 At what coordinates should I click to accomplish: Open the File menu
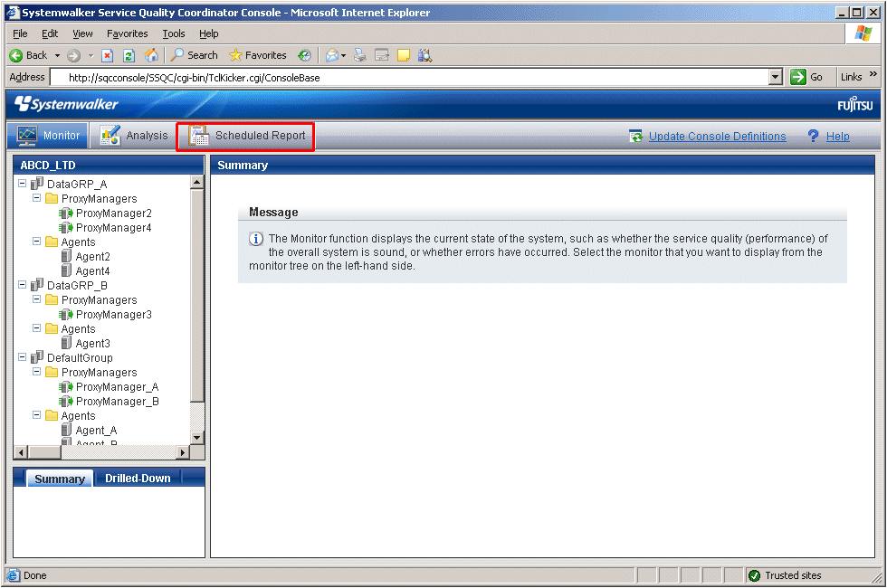[20, 34]
